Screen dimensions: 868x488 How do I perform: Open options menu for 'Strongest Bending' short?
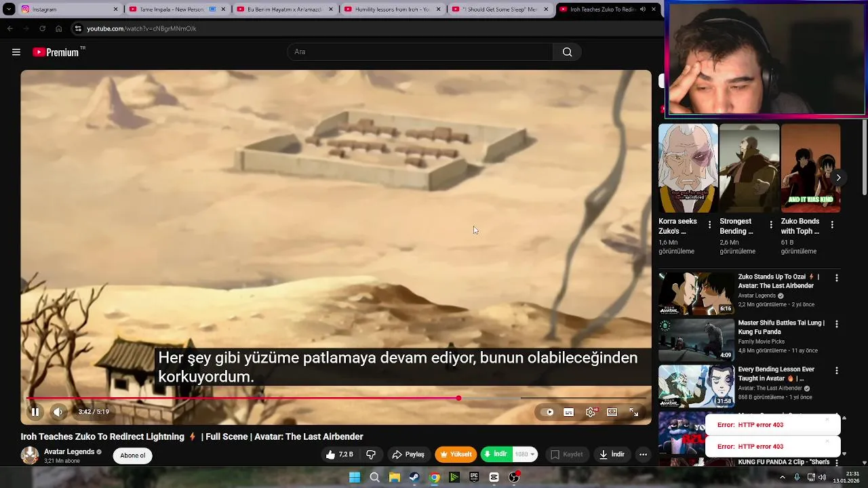[771, 224]
